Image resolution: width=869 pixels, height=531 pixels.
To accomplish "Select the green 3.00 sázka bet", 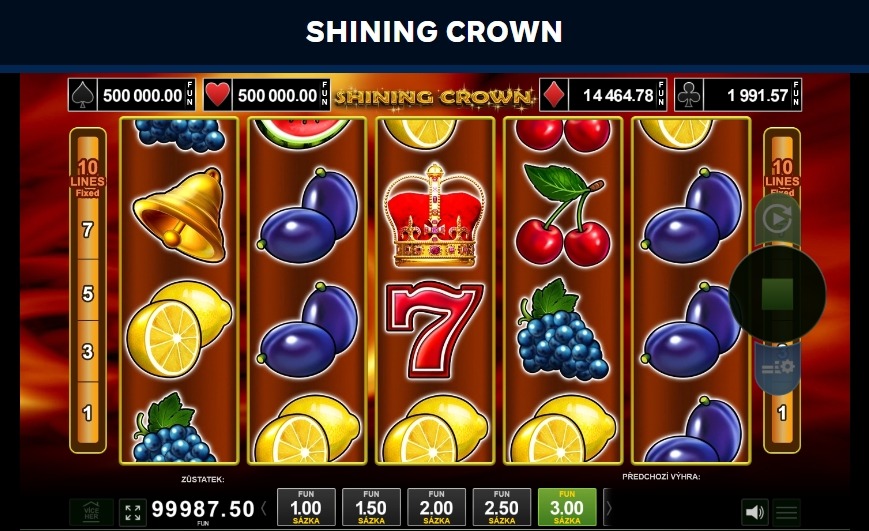I will [x=567, y=507].
